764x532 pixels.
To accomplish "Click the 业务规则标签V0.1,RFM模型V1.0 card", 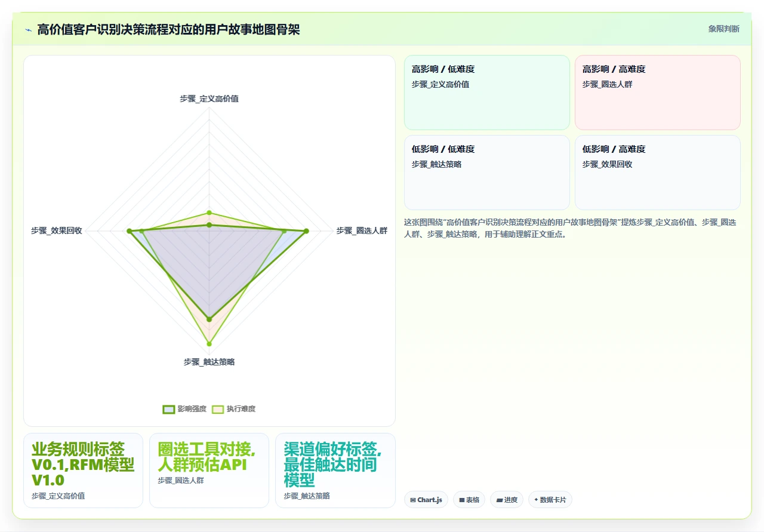I will [x=83, y=471].
